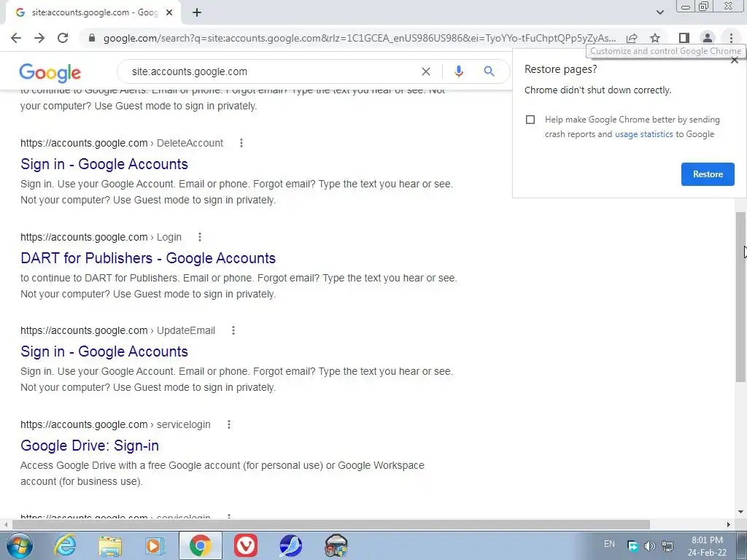Open the helmet shield app in taskbar
Screen dimensions: 747x560
[336, 545]
